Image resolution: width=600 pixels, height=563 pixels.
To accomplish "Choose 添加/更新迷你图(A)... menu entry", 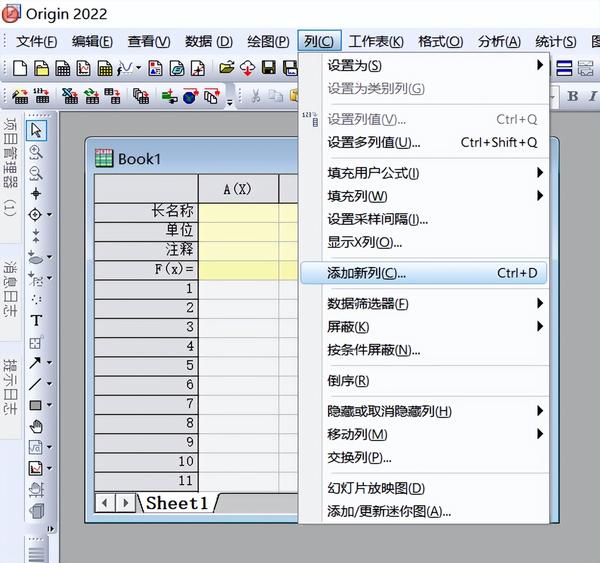I will pyautogui.click(x=424, y=511).
